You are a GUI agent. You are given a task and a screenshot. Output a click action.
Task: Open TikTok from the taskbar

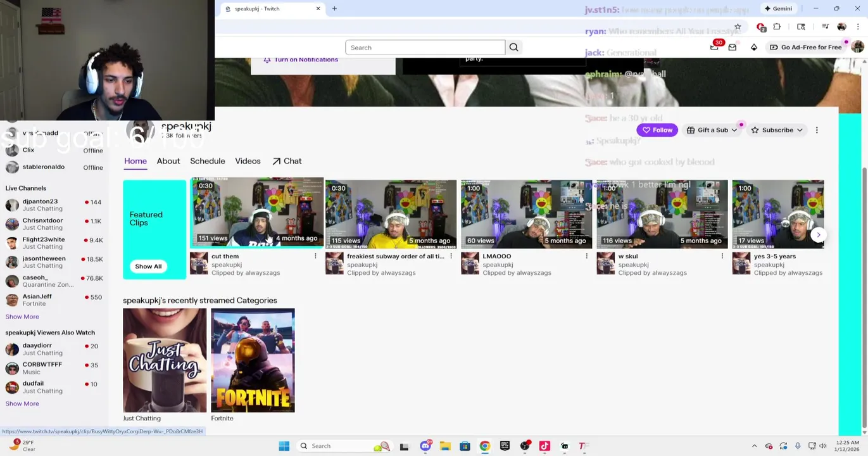(x=544, y=446)
